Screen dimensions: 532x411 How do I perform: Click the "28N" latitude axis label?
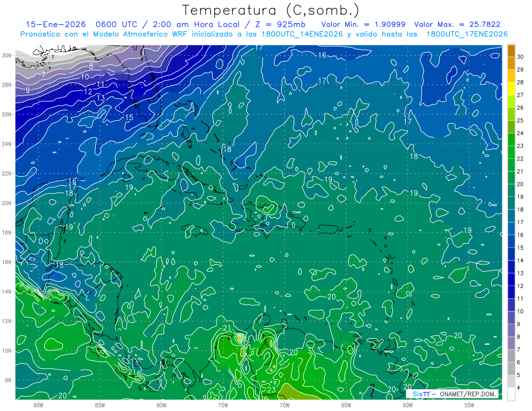point(7,85)
